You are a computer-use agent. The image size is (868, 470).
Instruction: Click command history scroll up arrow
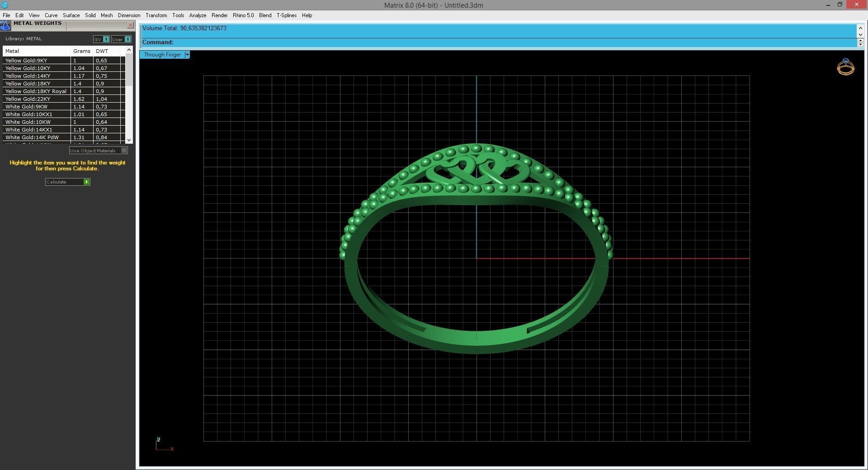860,28
